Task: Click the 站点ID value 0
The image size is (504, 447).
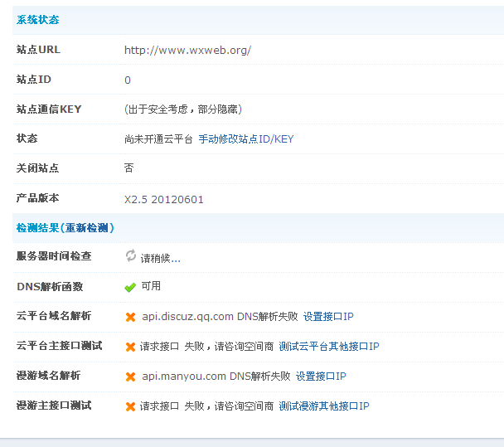Action: click(x=128, y=80)
